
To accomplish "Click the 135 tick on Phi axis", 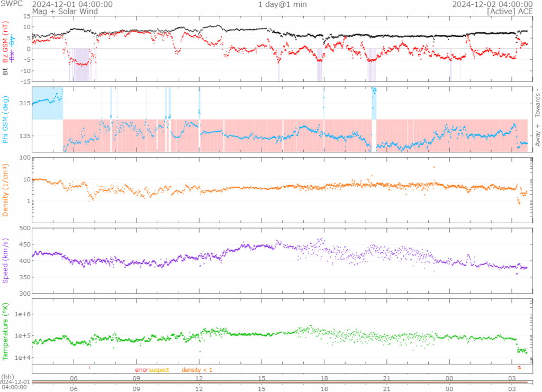I will click(24, 136).
